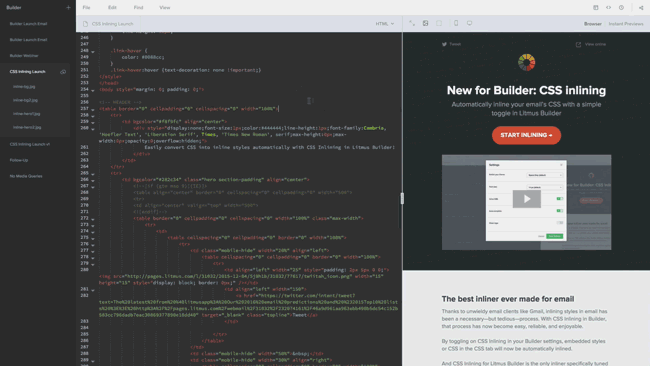The height and width of the screenshot is (366, 650).
Task: Open inline-hero2.jpg file in sidebar
Action: (x=27, y=128)
